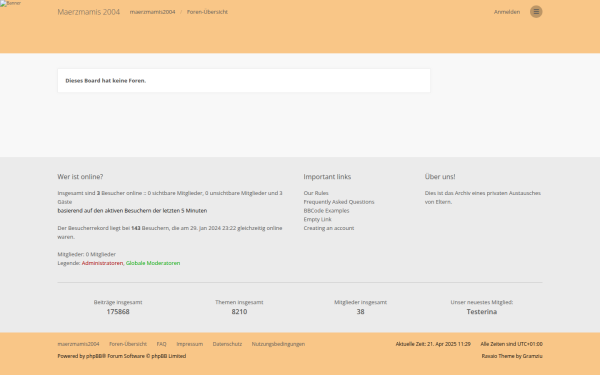Viewport: 600px width, 375px height.
Task: Open Creating an account link
Action: (329, 228)
